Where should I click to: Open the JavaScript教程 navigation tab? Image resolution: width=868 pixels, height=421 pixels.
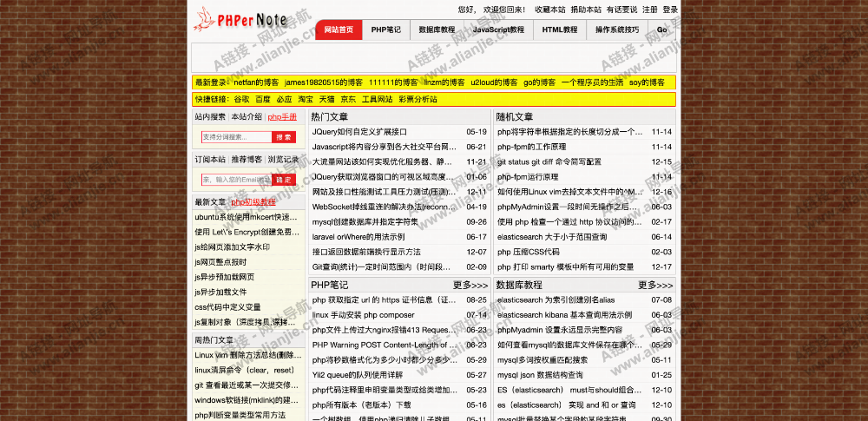click(x=498, y=30)
